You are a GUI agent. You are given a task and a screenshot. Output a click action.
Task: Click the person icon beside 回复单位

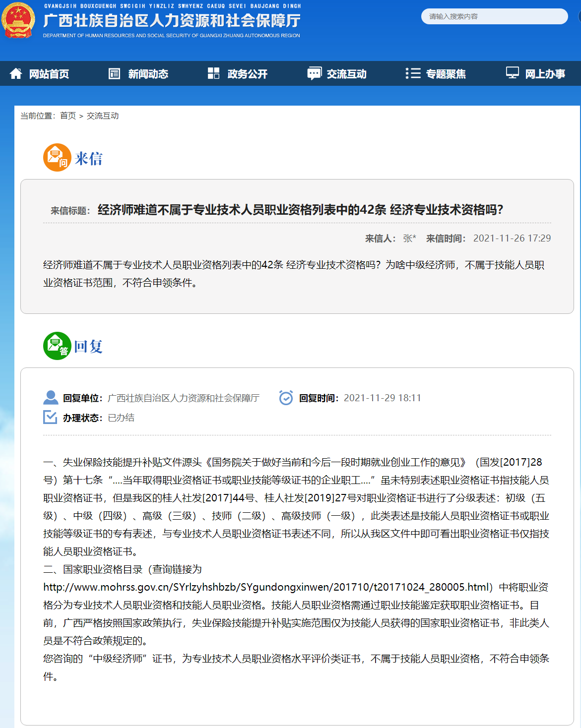pos(51,398)
